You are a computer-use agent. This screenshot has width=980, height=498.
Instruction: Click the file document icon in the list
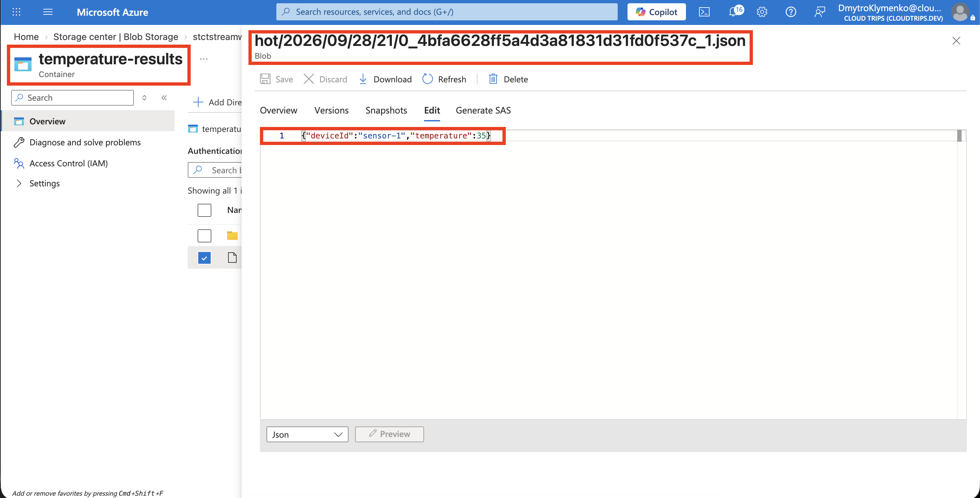pos(232,258)
